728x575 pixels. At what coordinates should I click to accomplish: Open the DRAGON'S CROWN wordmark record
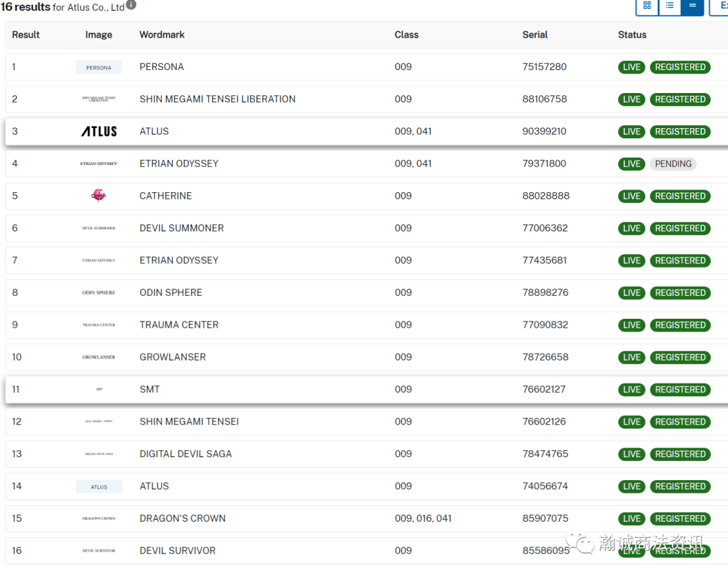[x=183, y=518]
